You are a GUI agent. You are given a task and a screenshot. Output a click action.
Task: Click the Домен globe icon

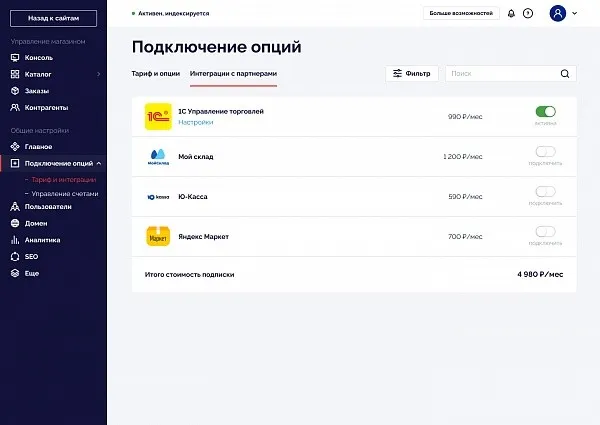pos(15,223)
